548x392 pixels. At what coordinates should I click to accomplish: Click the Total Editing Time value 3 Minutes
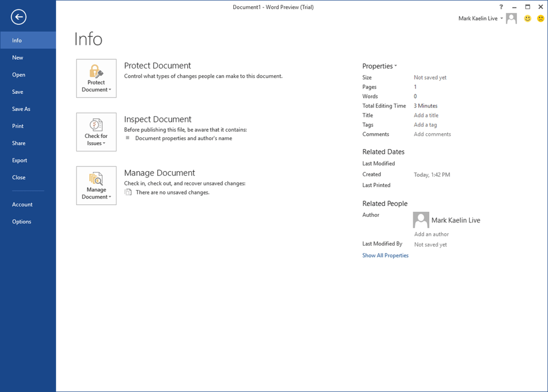(425, 106)
